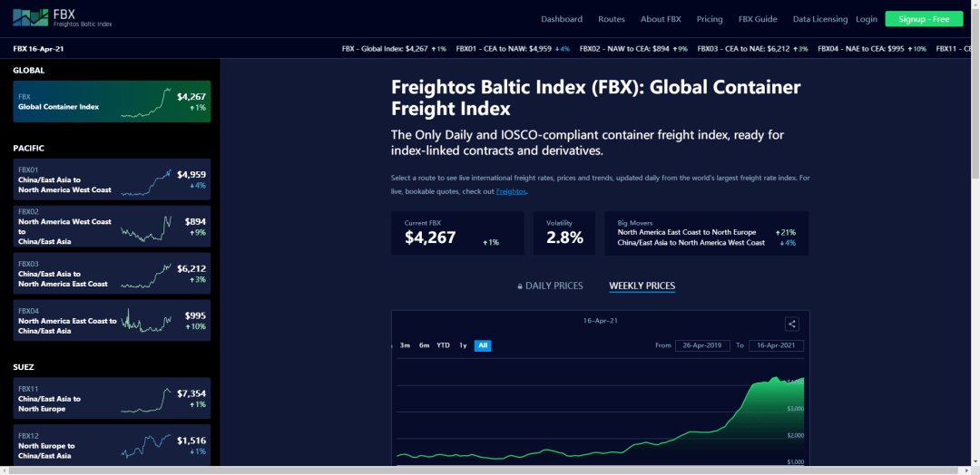Viewport: 980px width, 475px height.
Task: Click the Current FBX $4,267 value
Action: [x=430, y=237]
